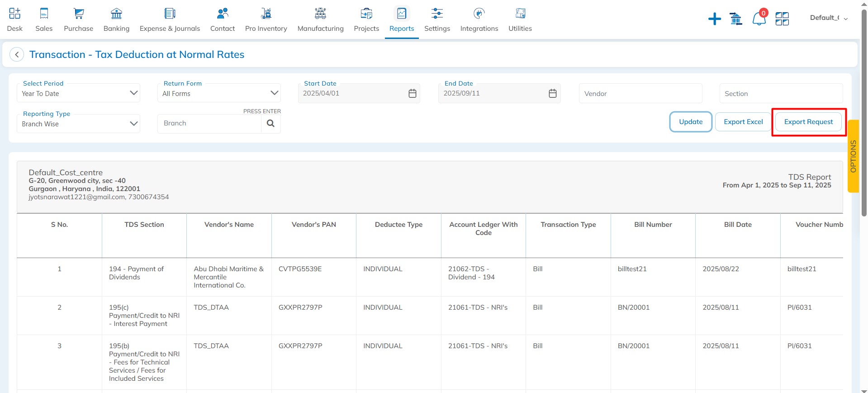Open End Date calendar picker icon
Screen dimensions: 868x393
[552, 93]
